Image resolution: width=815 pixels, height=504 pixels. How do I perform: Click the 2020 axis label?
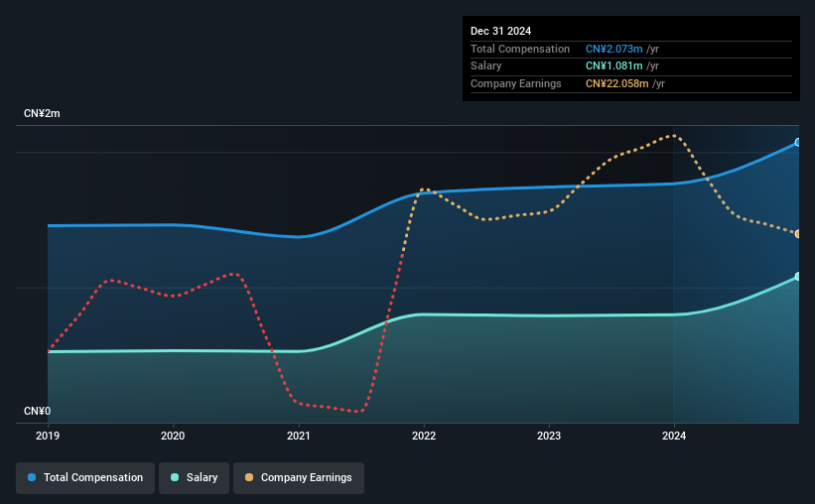coord(173,436)
